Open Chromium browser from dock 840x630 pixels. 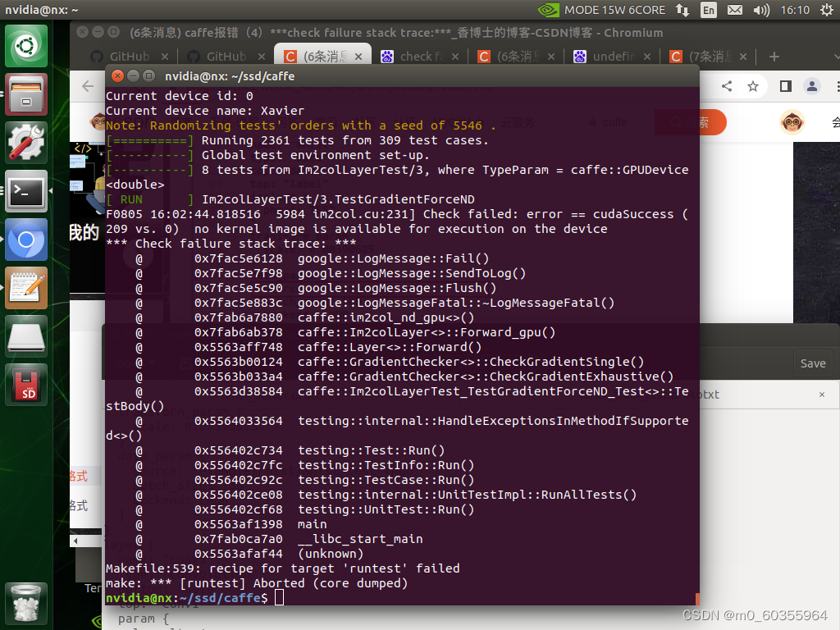click(26, 240)
